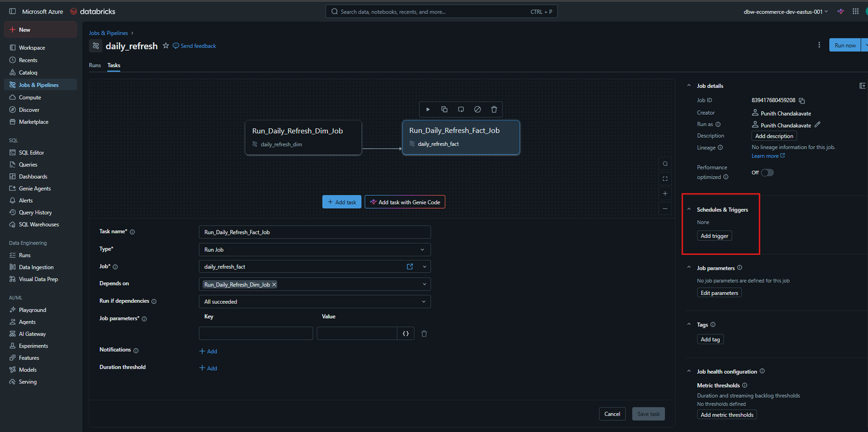The height and width of the screenshot is (432, 868).
Task: Open SQL Editor in sidebar
Action: coord(31,153)
